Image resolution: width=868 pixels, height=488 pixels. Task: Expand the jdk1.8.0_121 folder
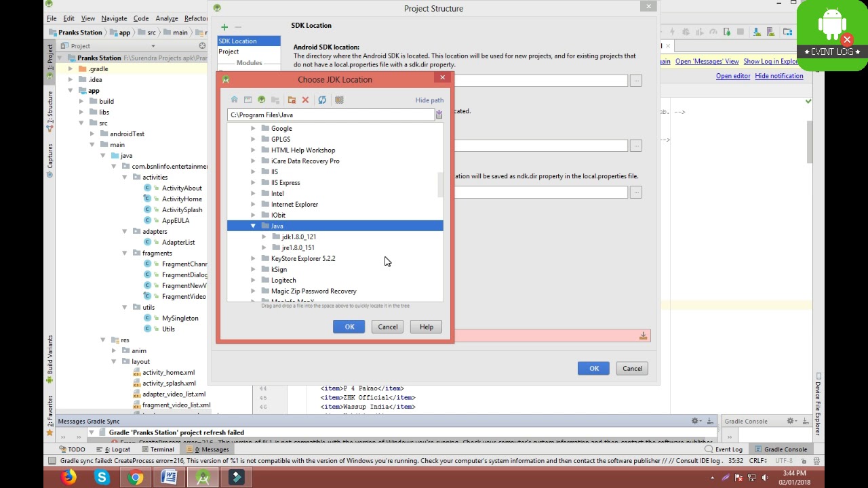click(x=264, y=237)
